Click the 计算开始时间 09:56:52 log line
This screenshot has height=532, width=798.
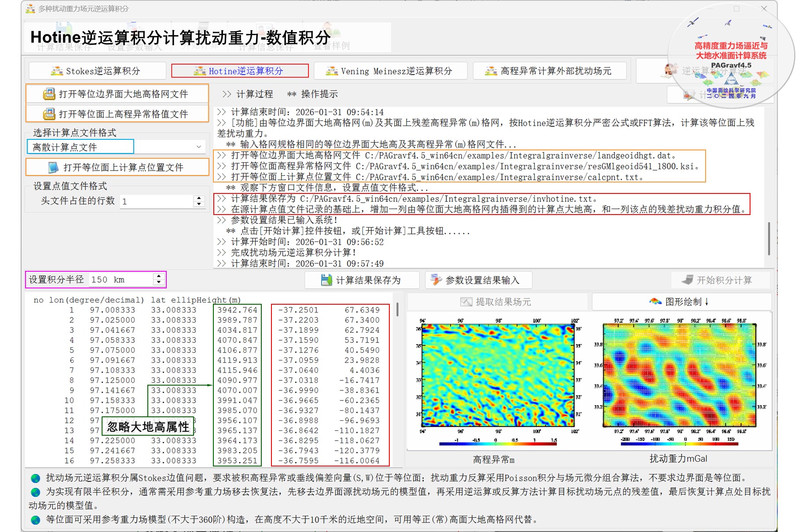[x=300, y=242]
